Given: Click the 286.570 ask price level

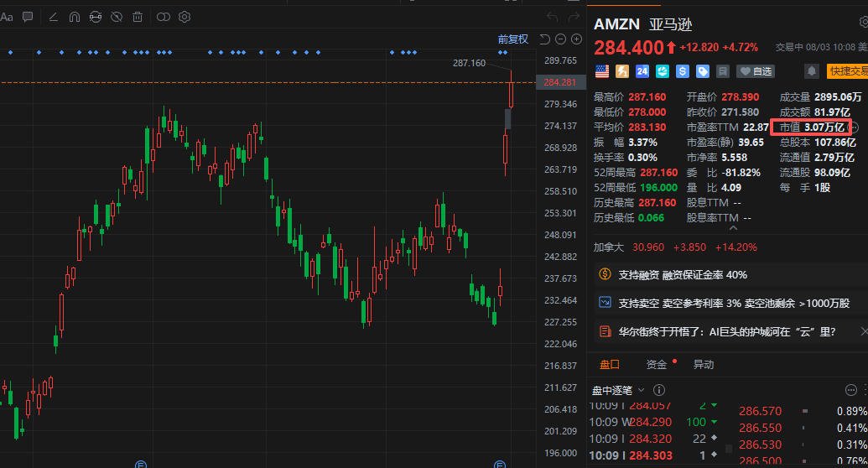Looking at the screenshot, I should pyautogui.click(x=760, y=411).
